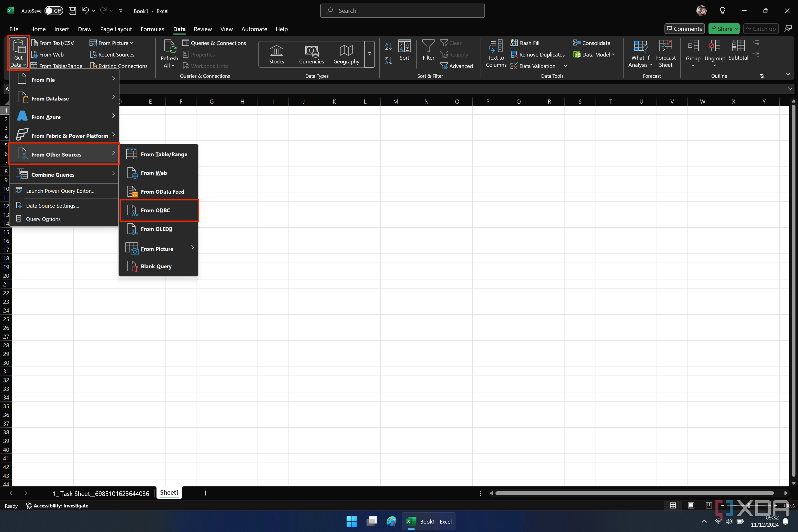The image size is (798, 532).
Task: Select the Geography data type
Action: (346, 54)
